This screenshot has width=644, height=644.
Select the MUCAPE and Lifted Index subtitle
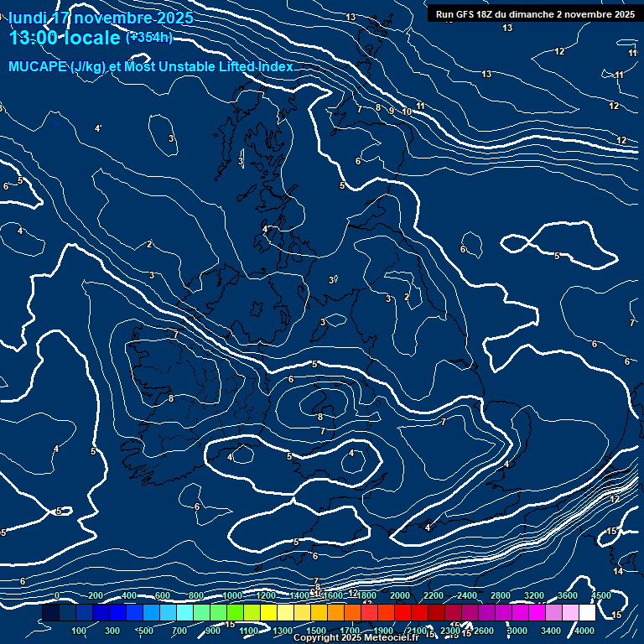tap(151, 66)
